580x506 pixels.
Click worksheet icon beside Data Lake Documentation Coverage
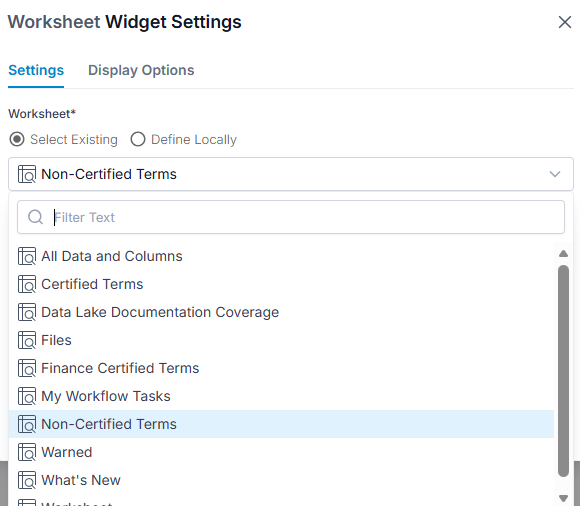coord(27,312)
